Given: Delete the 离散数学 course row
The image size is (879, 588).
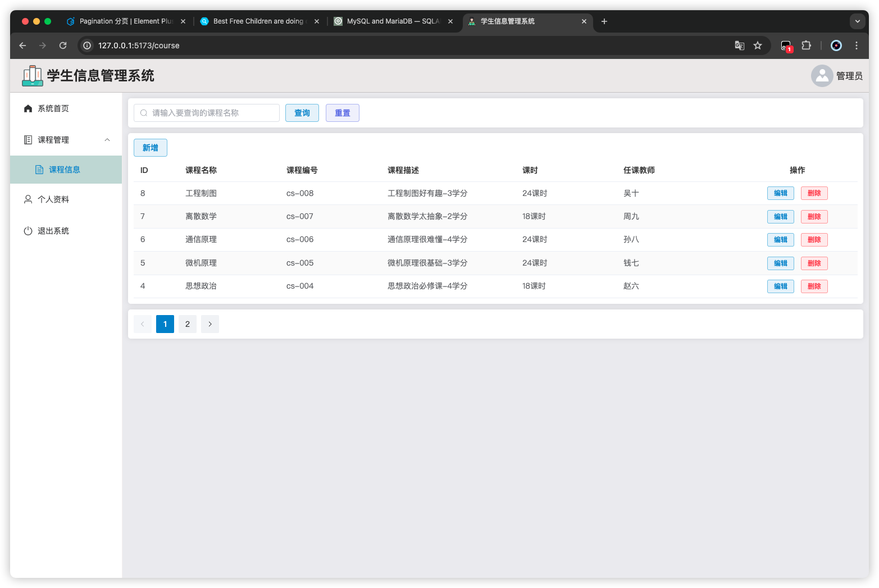Looking at the screenshot, I should (814, 217).
